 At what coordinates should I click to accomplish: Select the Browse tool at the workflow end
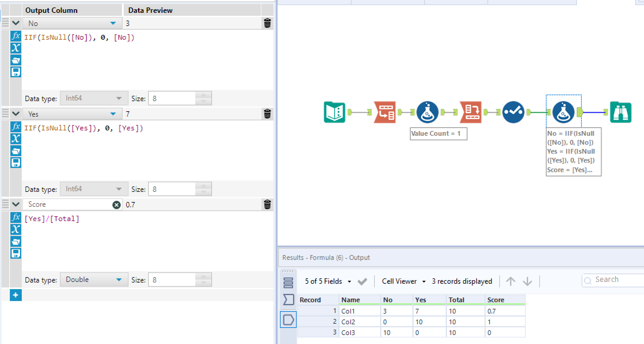point(621,112)
